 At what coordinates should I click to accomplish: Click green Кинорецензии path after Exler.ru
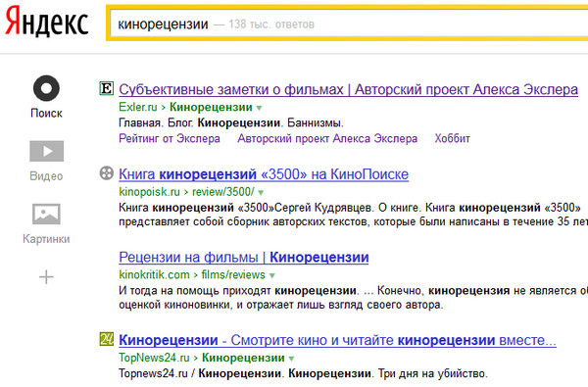click(x=211, y=107)
